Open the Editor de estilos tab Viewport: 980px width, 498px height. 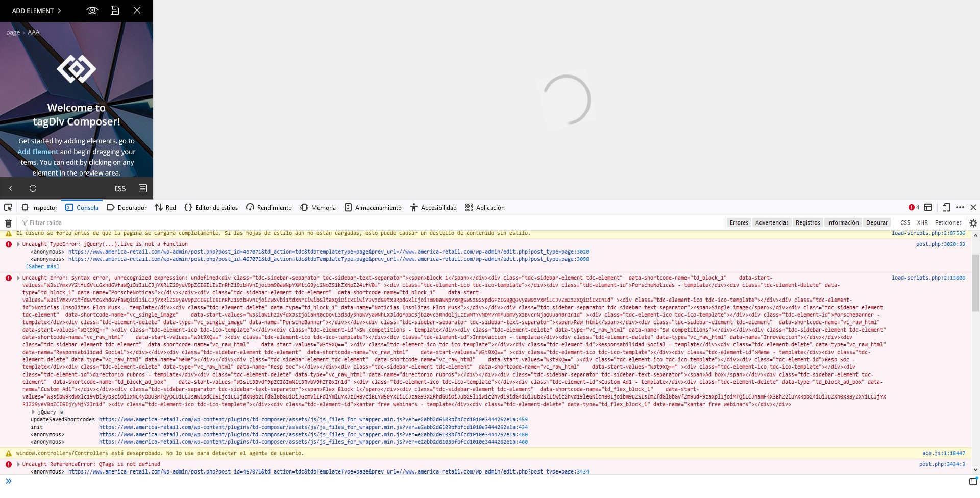pos(211,208)
